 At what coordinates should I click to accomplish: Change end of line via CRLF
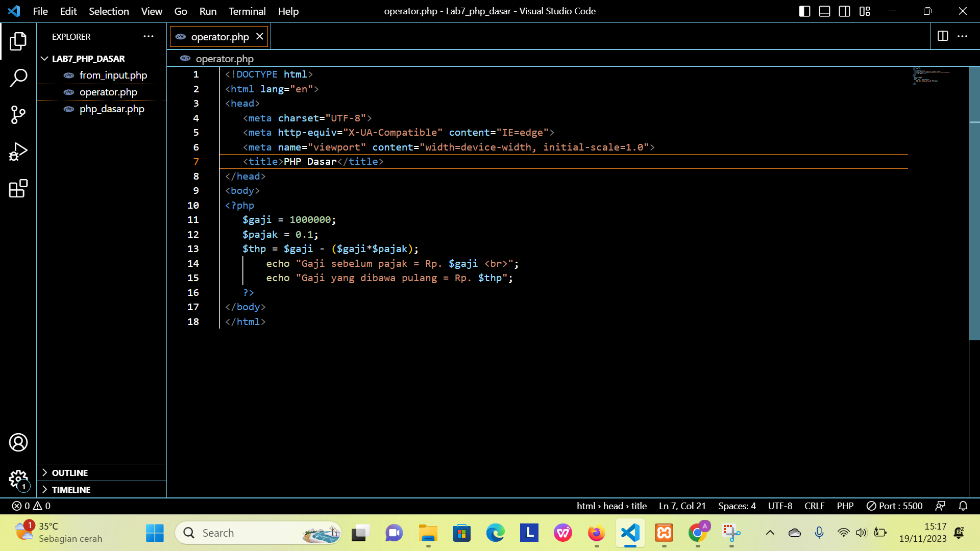pyautogui.click(x=814, y=506)
